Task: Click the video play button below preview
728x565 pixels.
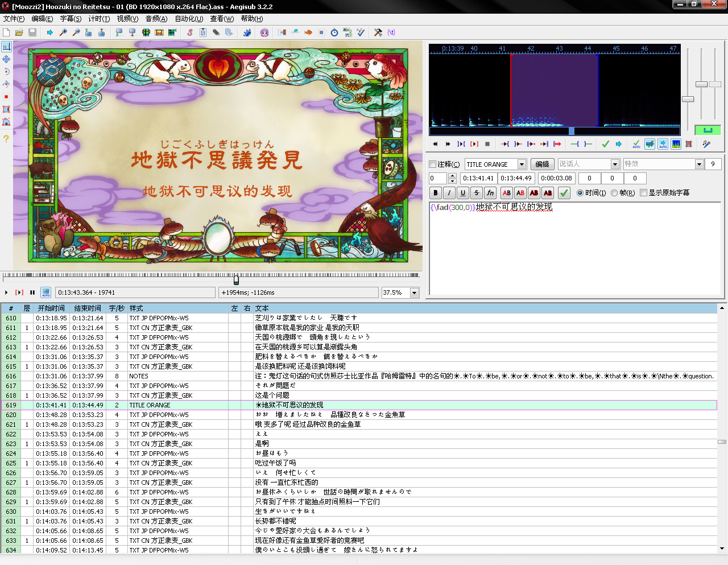Action: point(6,292)
